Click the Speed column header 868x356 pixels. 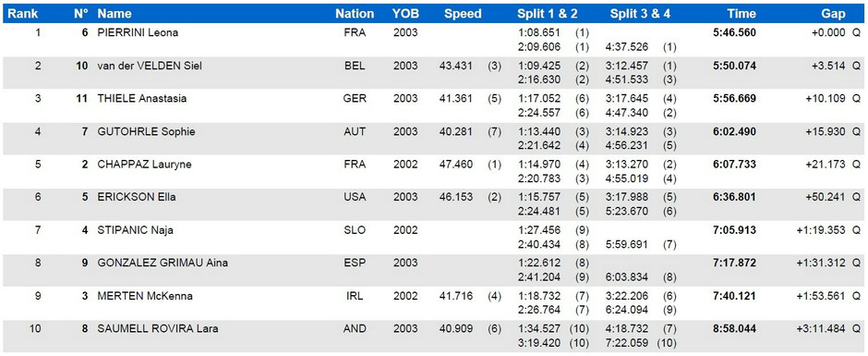tap(463, 14)
